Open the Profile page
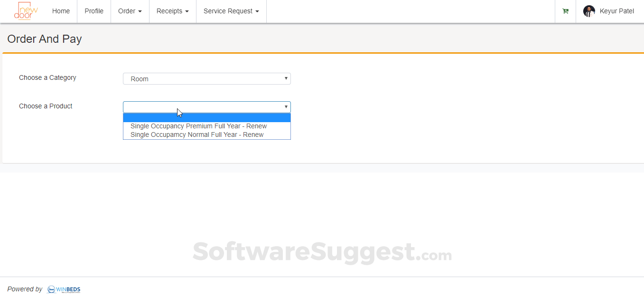 coord(93,11)
